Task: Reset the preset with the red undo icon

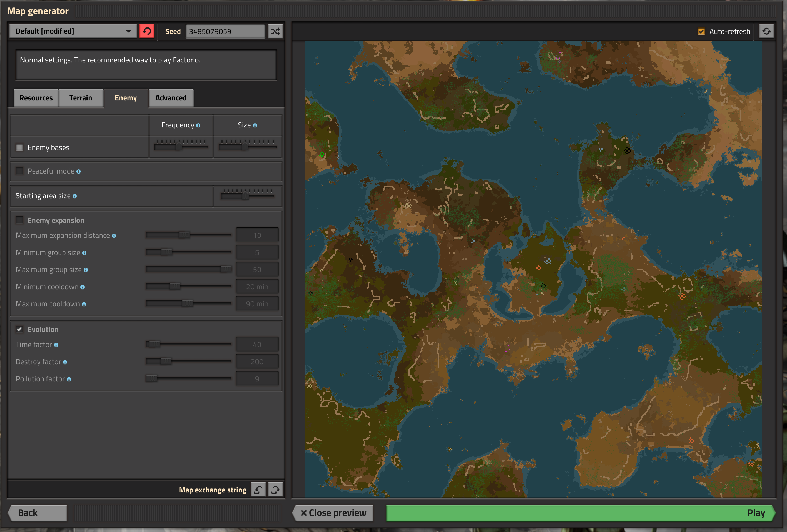Action: pos(147,31)
